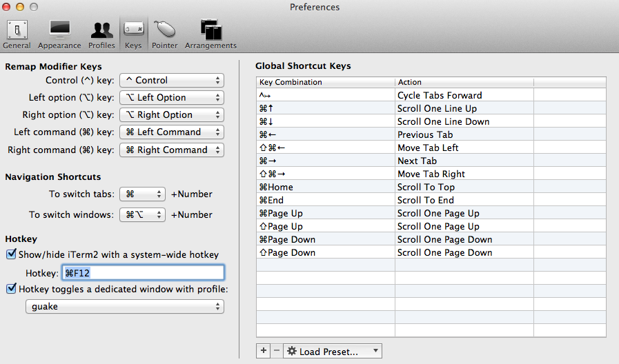Screen dimensions: 619x364
Task: Minimize the Preferences window
Action: pyautogui.click(x=20, y=7)
